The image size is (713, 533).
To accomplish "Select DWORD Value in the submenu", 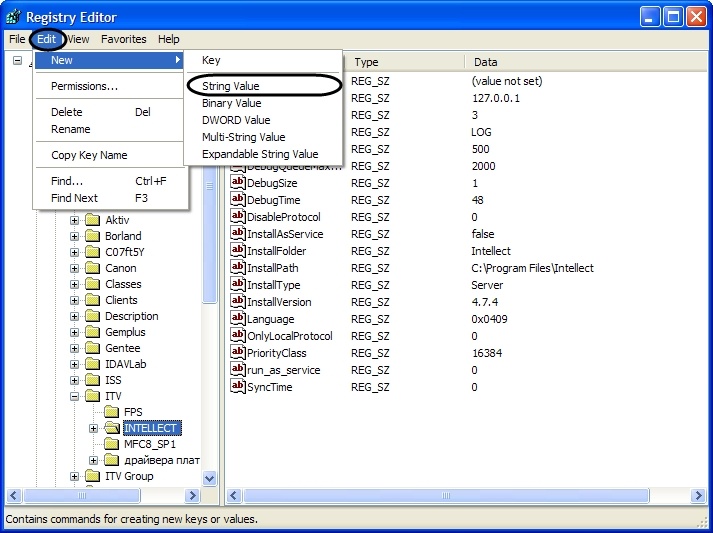I will point(236,120).
